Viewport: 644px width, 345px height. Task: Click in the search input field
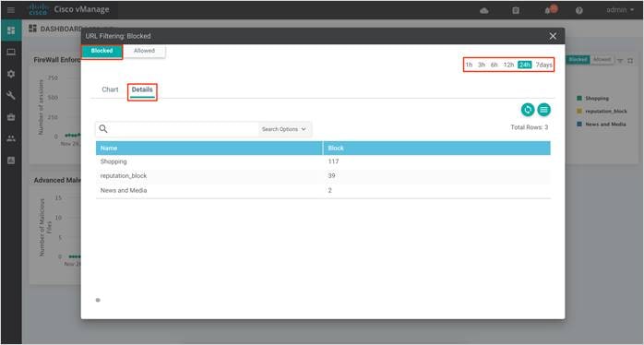[x=184, y=129]
